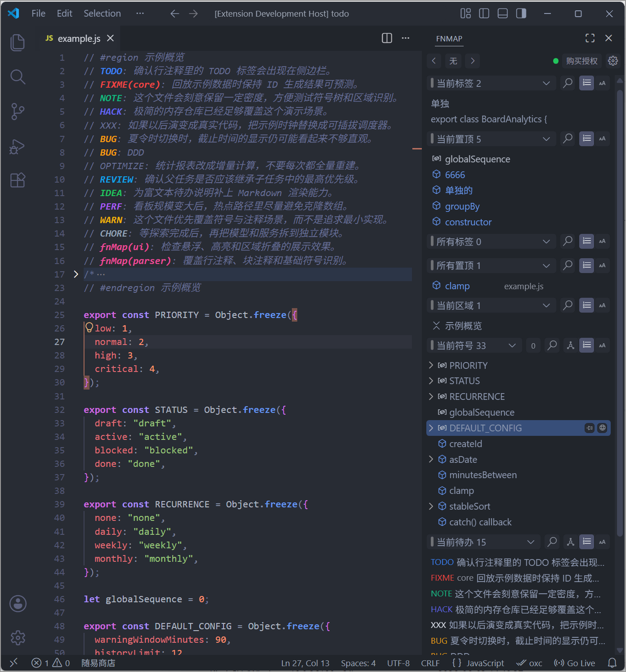This screenshot has height=672, width=626.
Task: Open the Run and Debug view
Action: [18, 146]
